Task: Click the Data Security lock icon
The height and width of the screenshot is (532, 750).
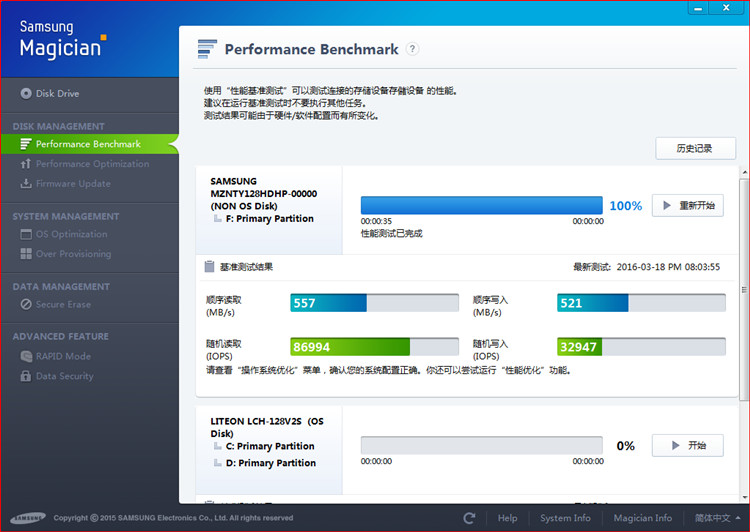Action: pyautogui.click(x=26, y=376)
